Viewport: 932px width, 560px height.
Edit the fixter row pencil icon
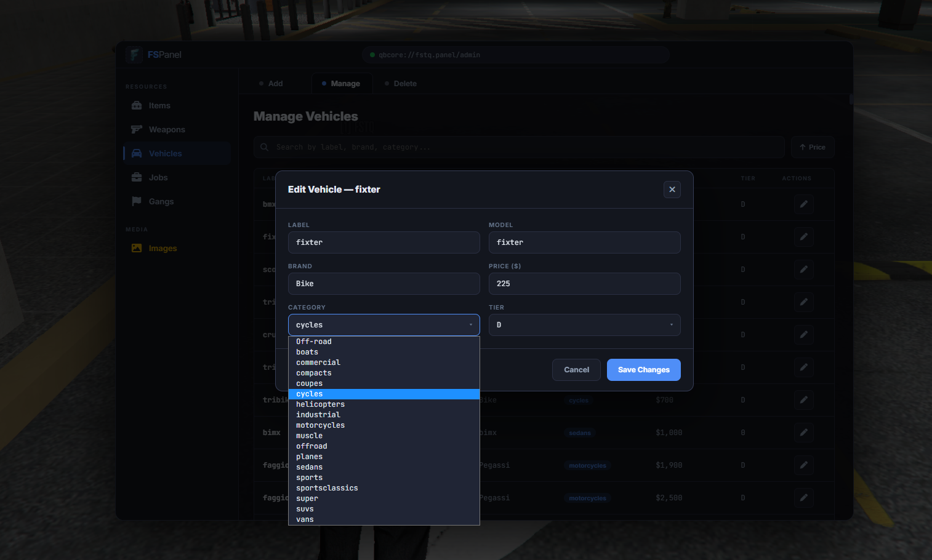[804, 237]
